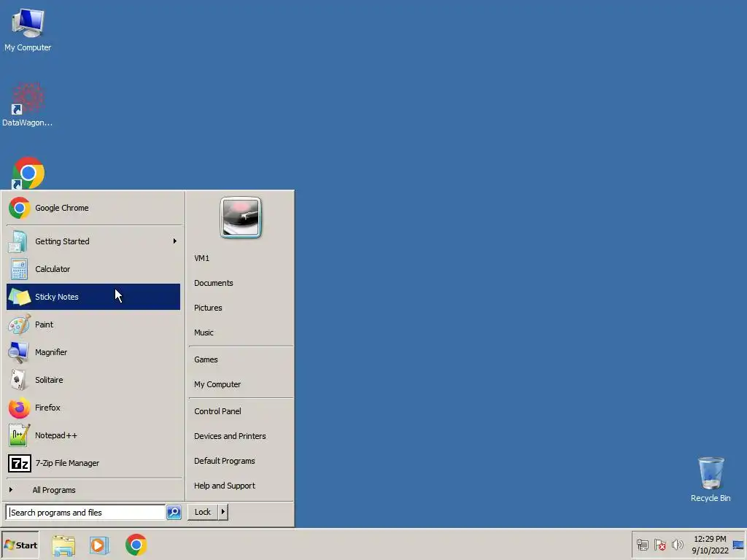Launch Paint from the Start menu

tap(93, 324)
